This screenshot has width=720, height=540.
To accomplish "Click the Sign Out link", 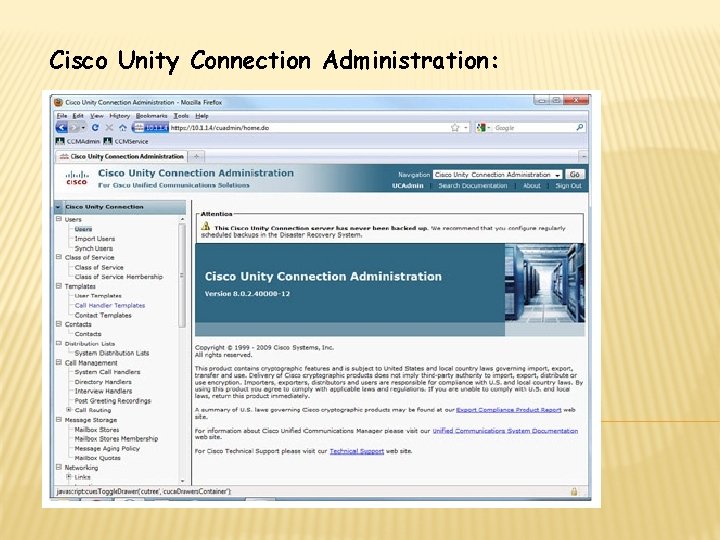I will click(x=568, y=186).
